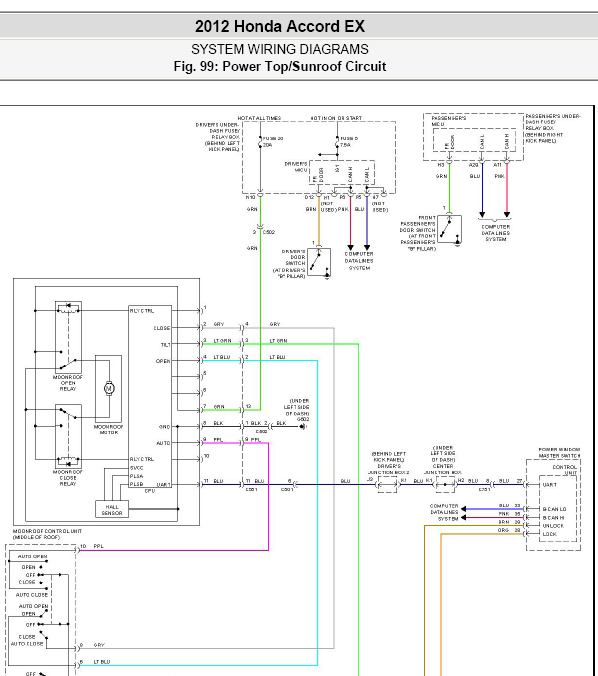Screen dimensions: 598x676
Task: Click the 'POWER WINDOW MASTER SWITCH' label
Action: click(560, 452)
